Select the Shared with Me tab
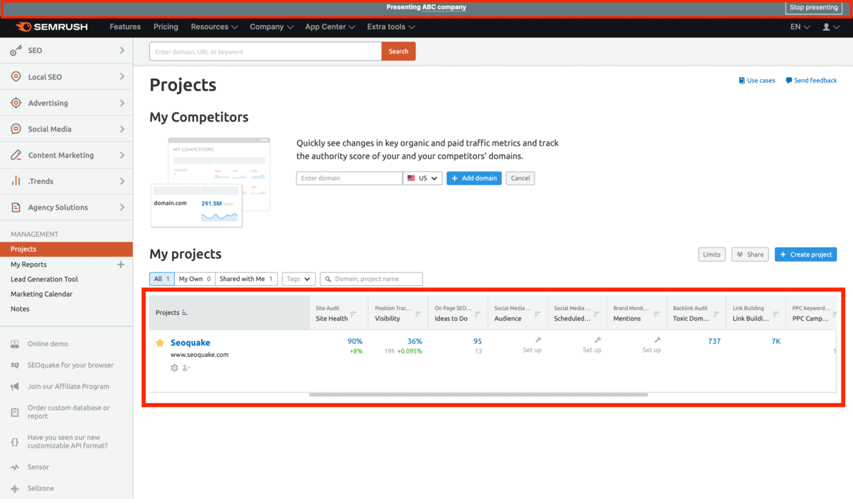 point(247,279)
